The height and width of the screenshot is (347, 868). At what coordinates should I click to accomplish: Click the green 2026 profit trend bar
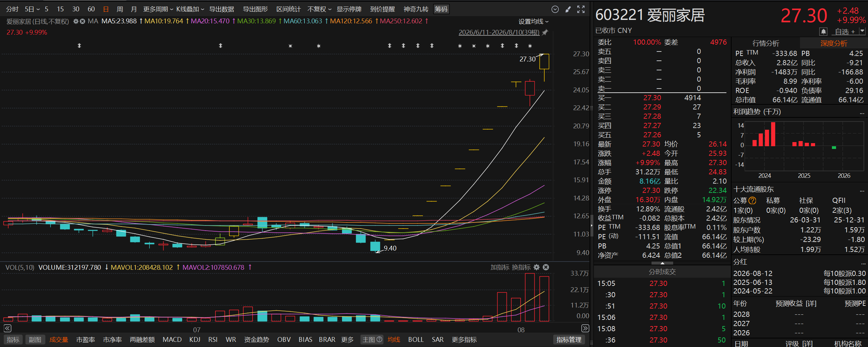(x=834, y=148)
